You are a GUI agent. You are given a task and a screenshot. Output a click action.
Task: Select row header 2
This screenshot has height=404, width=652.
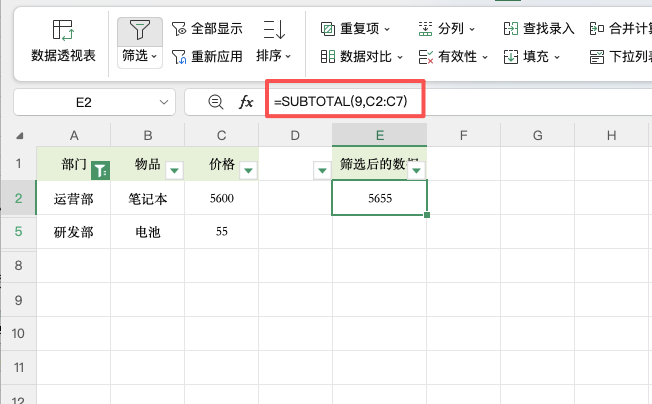18,198
